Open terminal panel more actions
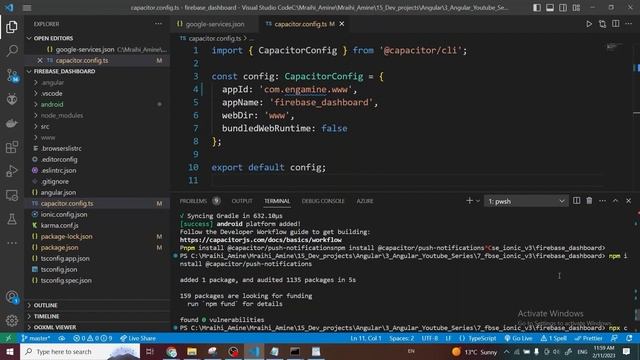Image resolution: width=640 pixels, height=360 pixels. click(602, 201)
